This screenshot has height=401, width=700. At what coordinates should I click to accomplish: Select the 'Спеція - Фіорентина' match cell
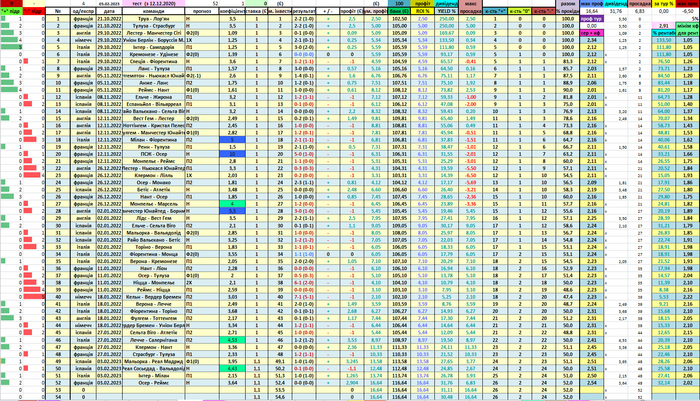point(154,62)
